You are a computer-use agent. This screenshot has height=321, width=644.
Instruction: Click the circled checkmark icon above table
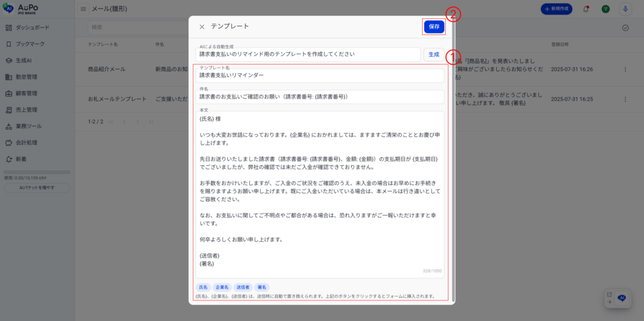point(625,28)
